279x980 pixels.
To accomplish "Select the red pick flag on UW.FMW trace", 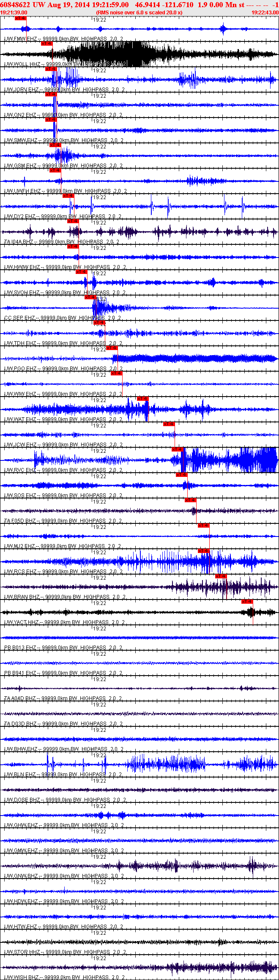I will pyautogui.click(x=21, y=18).
